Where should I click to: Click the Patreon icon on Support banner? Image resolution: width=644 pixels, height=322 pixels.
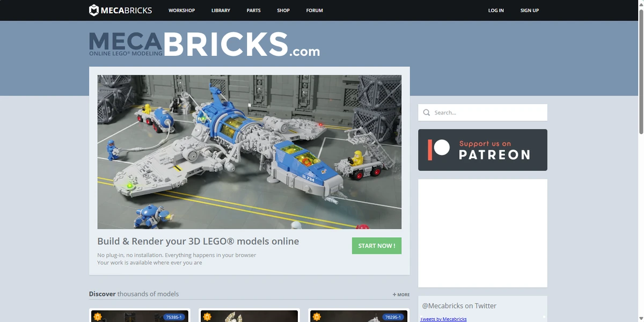click(439, 150)
